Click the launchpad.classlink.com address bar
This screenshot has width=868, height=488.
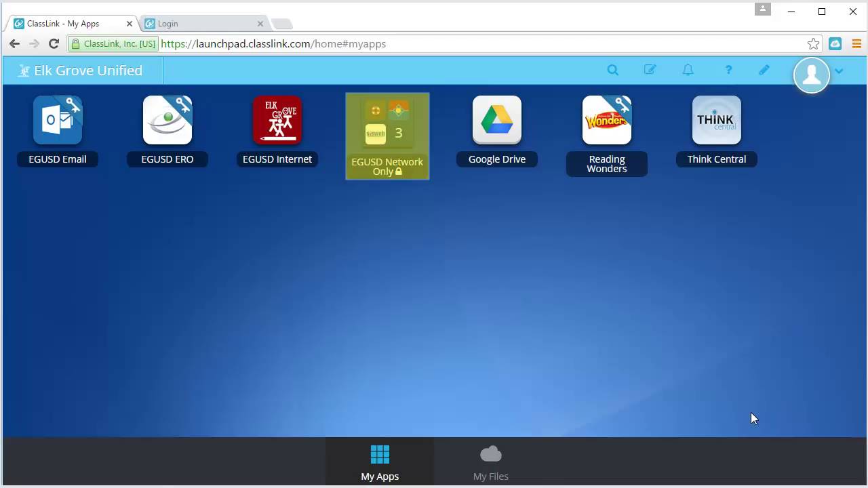tap(445, 43)
